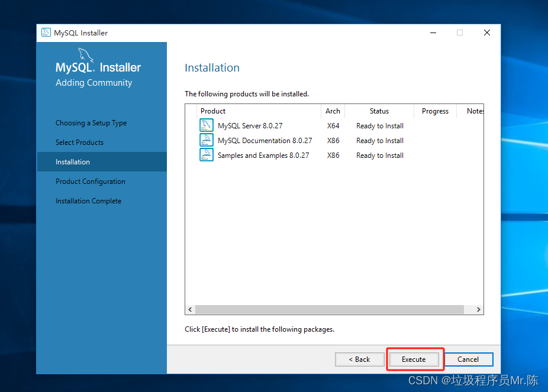
Task: Click the Adding Community subtitle
Action: pos(94,83)
